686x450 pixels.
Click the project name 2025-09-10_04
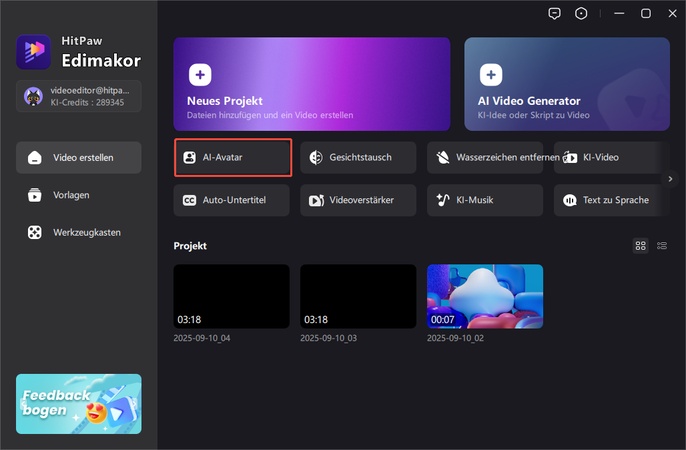tap(202, 338)
